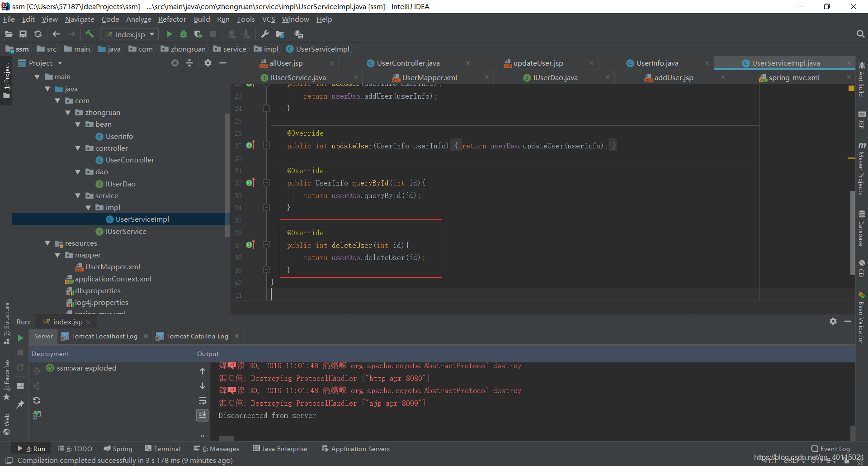Toggle the 1: Project side tab

[6, 81]
